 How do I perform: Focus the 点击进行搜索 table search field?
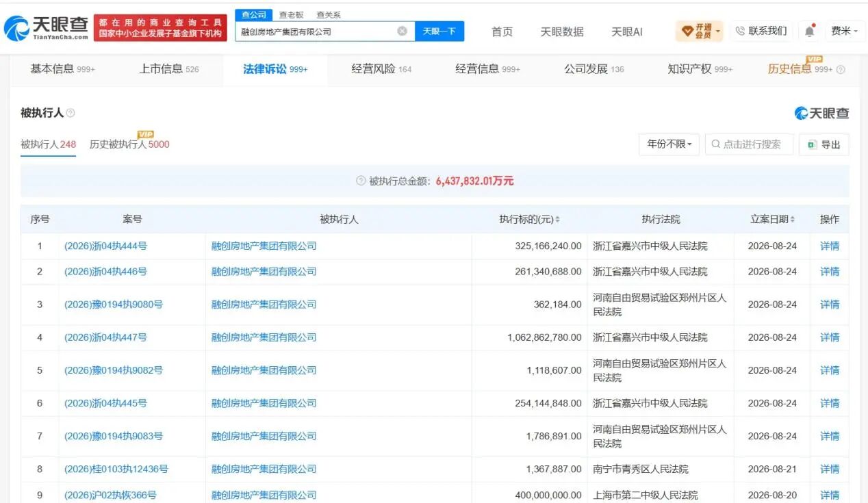click(749, 144)
